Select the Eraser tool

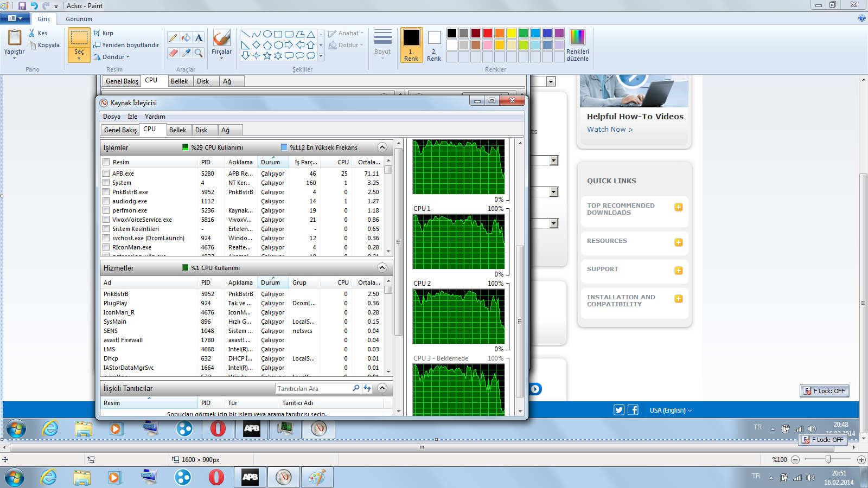coord(173,53)
